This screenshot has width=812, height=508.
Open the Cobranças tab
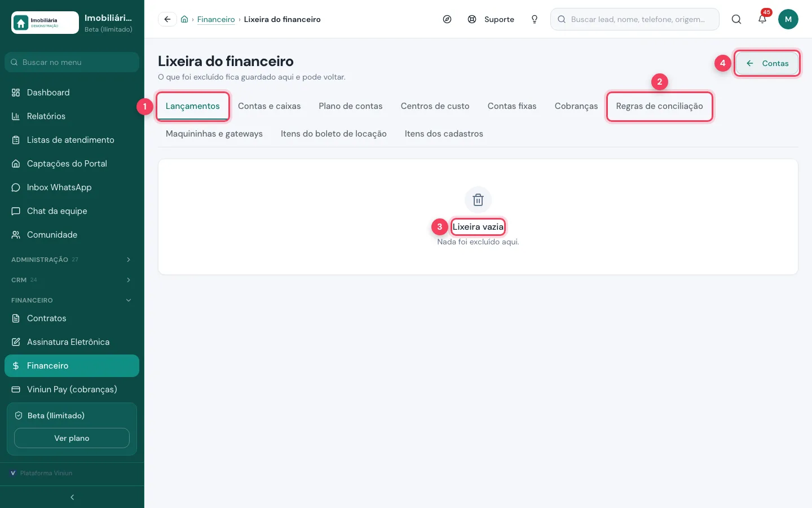click(576, 106)
